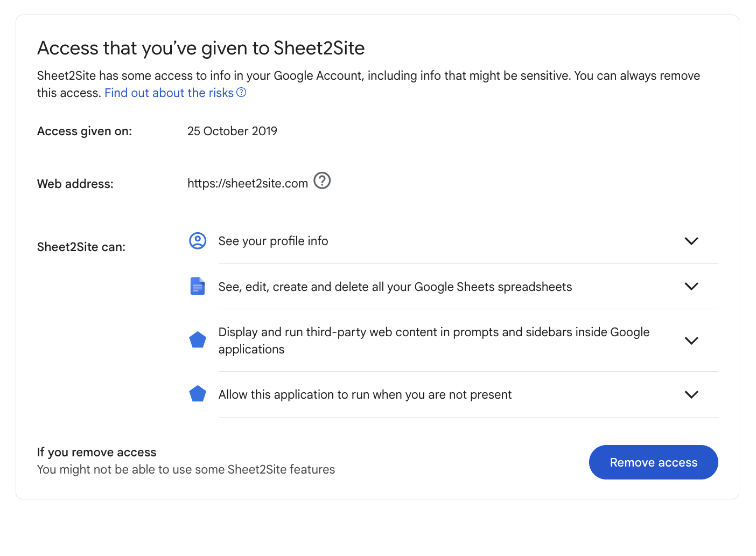Click the small help icon after the risks link
This screenshot has height=556, width=756.
241,93
